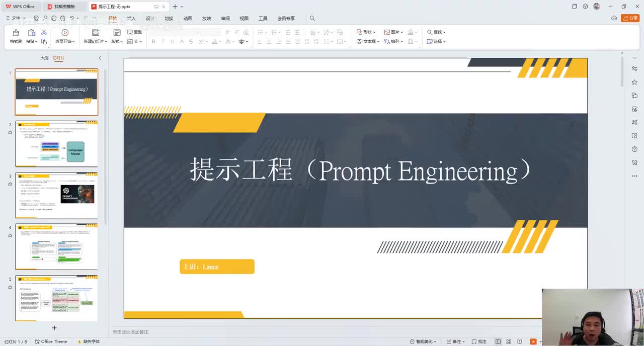
Task: Toggle the star marker on slide 5
Action: 10,287
